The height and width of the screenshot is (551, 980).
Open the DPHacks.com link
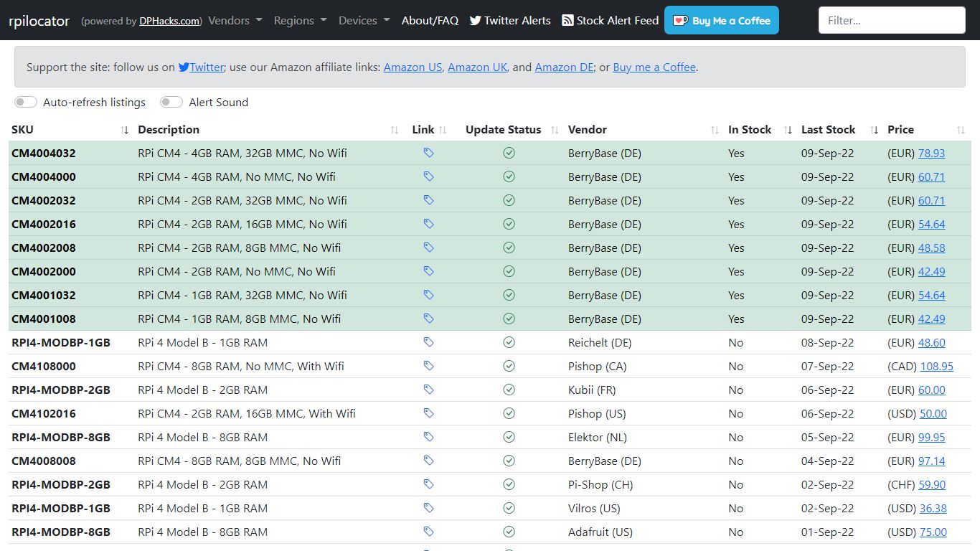[x=169, y=21]
